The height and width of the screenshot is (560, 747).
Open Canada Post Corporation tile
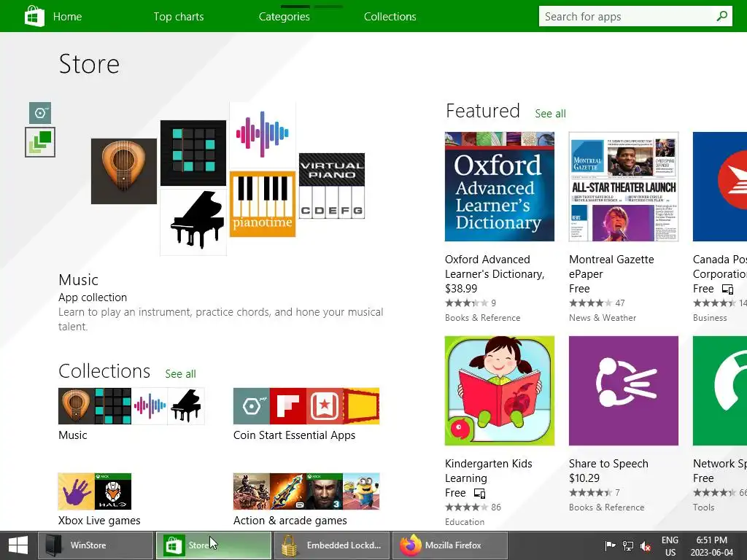tap(720, 187)
